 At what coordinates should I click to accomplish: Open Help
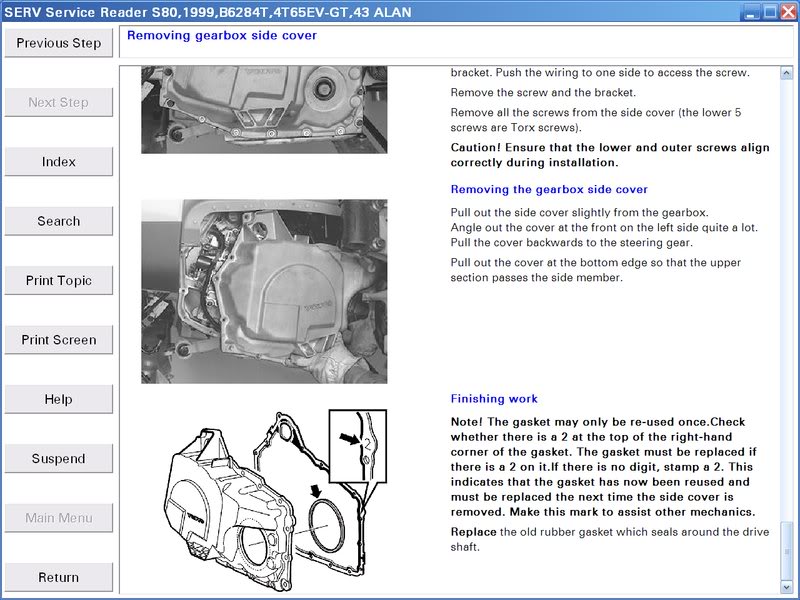pos(59,399)
